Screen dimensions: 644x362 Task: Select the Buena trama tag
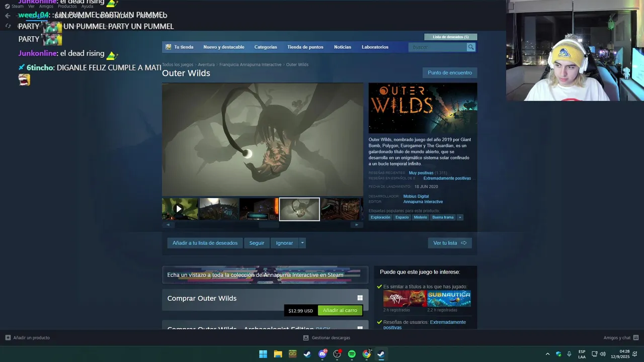tap(443, 217)
